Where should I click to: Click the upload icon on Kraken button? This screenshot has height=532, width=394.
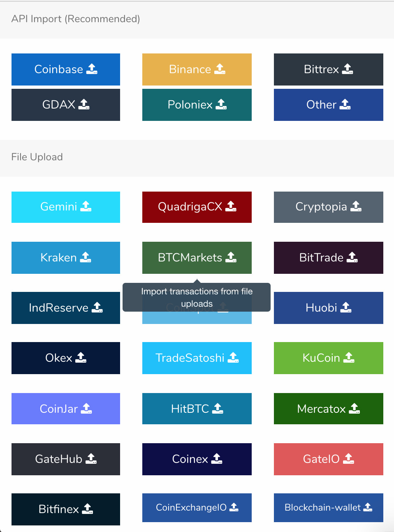coord(86,257)
